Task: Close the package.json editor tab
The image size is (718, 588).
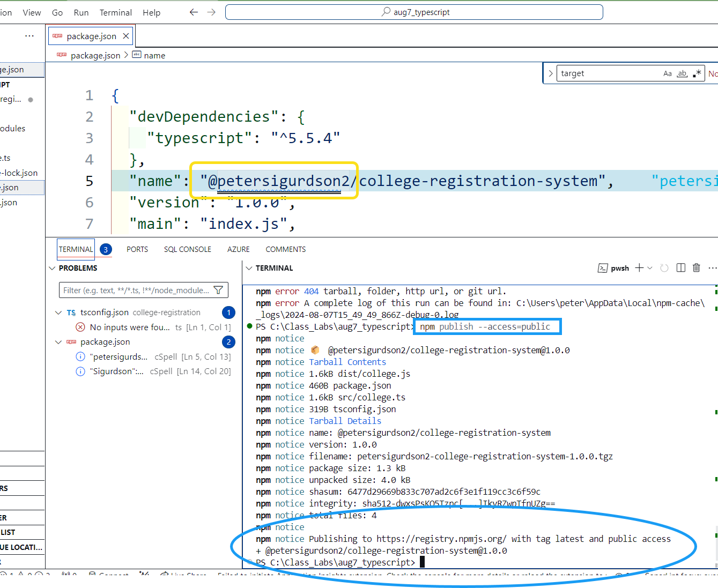Action: [x=126, y=36]
